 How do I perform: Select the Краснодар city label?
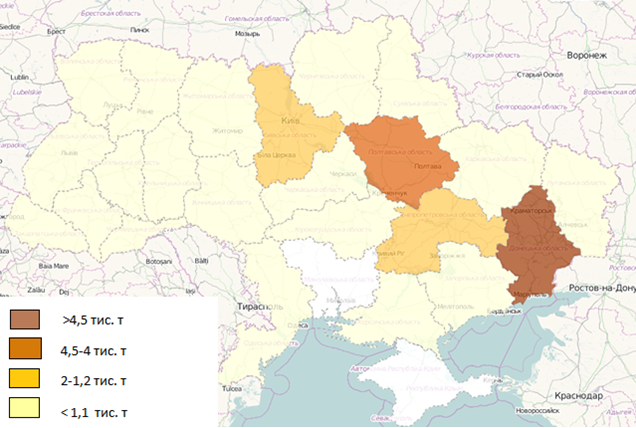[580, 395]
